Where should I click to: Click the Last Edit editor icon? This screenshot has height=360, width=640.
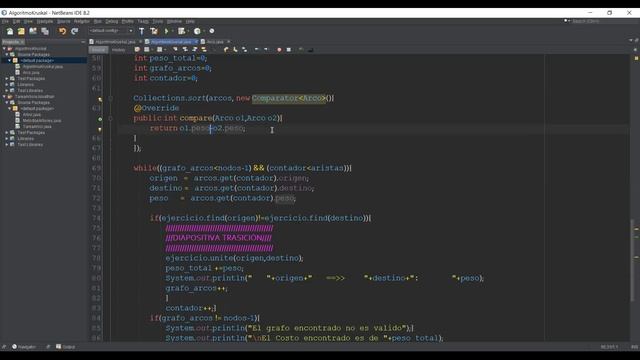[137, 50]
